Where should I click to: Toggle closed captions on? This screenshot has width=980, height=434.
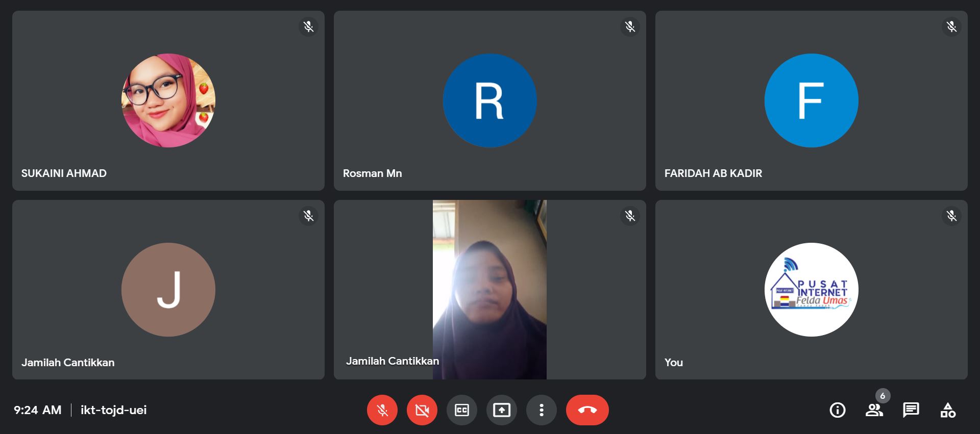[x=461, y=410]
